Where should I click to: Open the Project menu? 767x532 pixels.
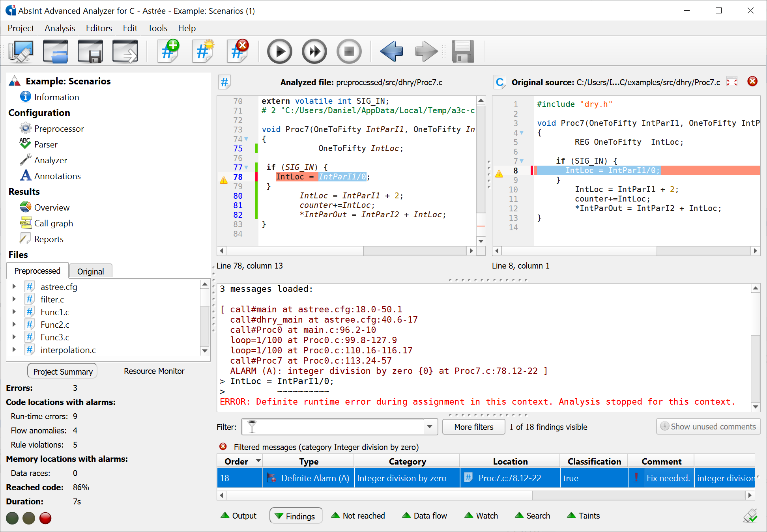(x=21, y=28)
